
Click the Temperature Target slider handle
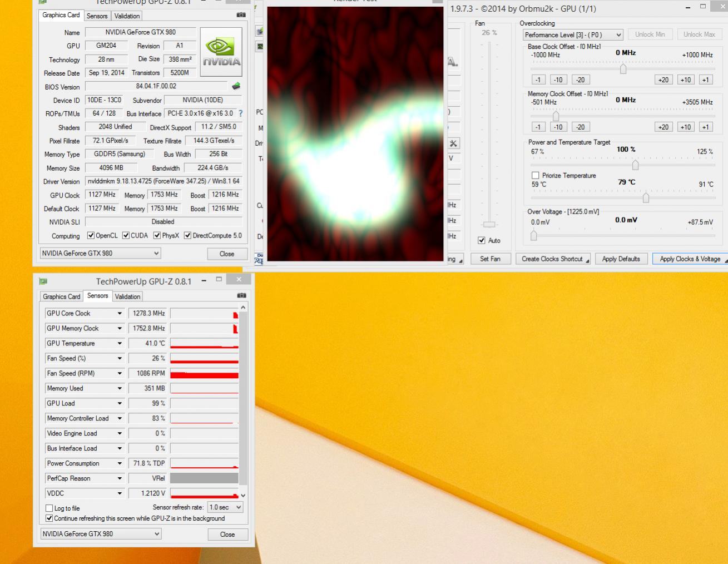[x=646, y=197]
